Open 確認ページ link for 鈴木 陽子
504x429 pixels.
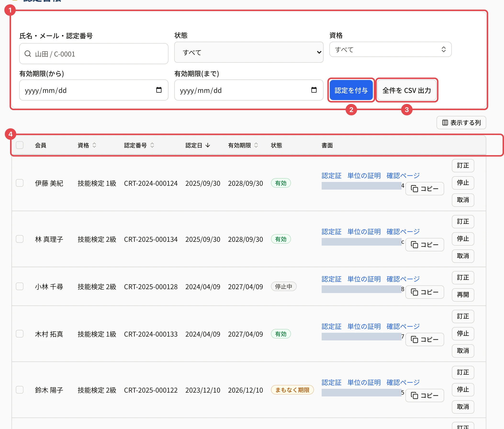(403, 383)
